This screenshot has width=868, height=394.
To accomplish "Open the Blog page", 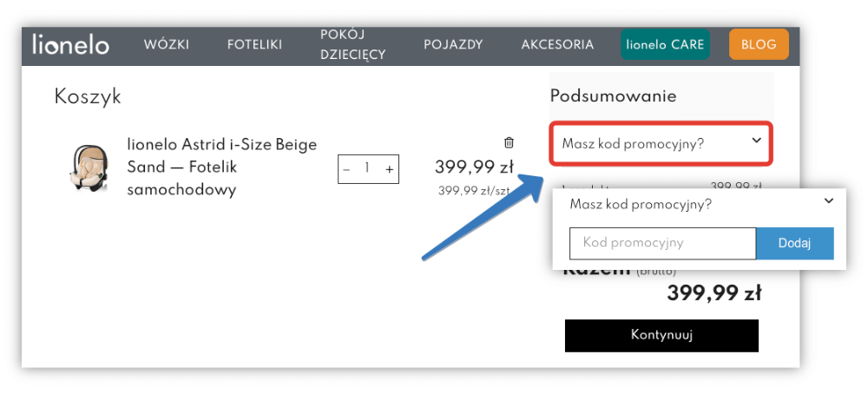I will 759,45.
